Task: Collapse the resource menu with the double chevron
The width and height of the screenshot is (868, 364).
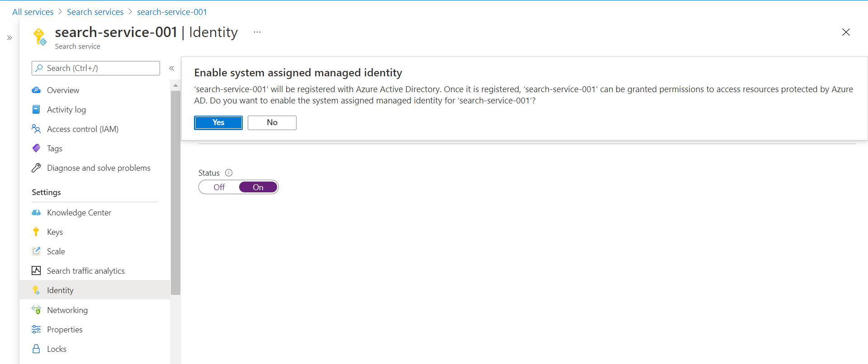Action: tap(172, 68)
